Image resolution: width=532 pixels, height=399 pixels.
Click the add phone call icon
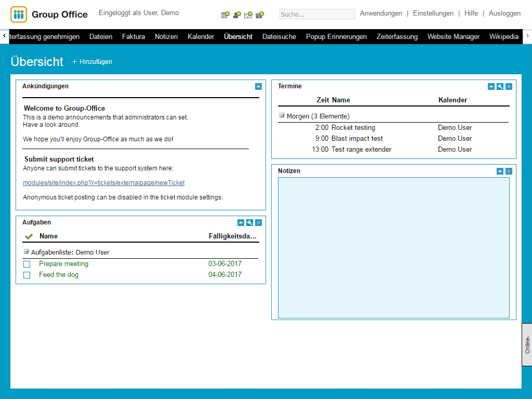click(260, 15)
